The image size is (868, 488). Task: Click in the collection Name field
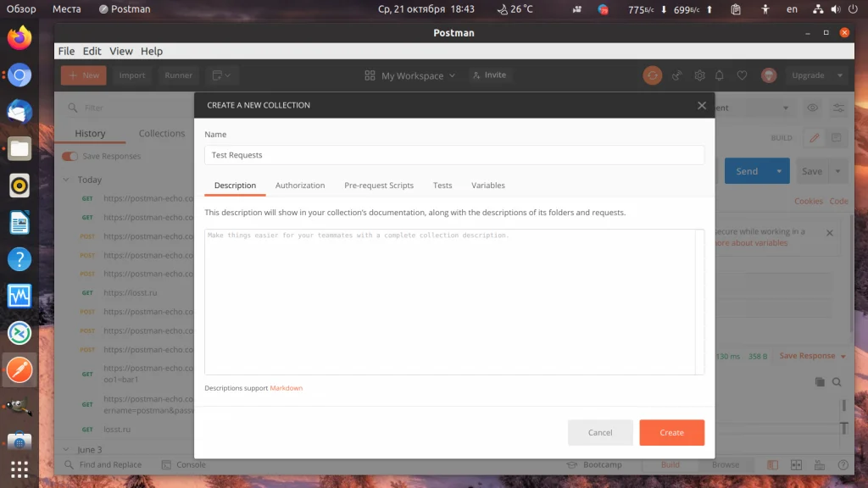[x=454, y=155]
